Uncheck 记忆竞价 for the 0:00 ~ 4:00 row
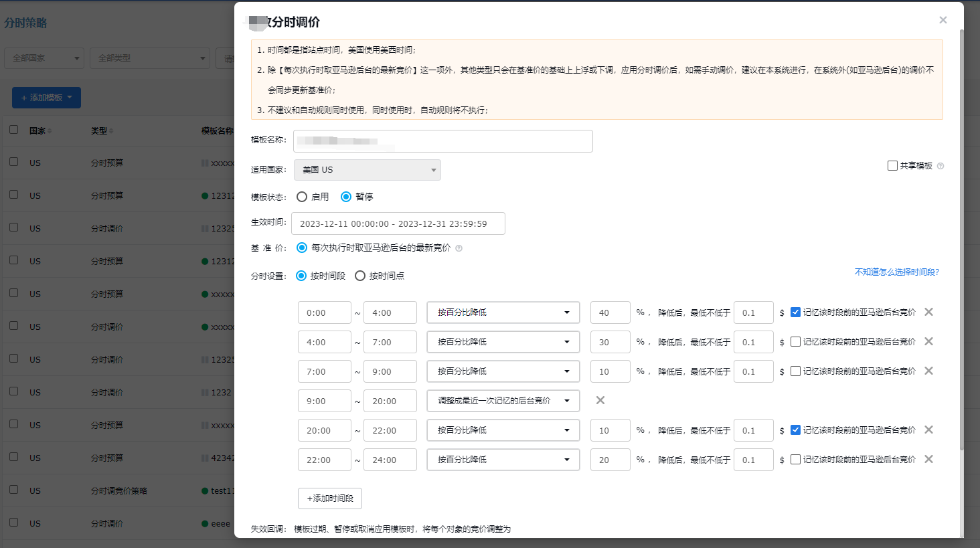This screenshot has height=548, width=980. pos(795,312)
